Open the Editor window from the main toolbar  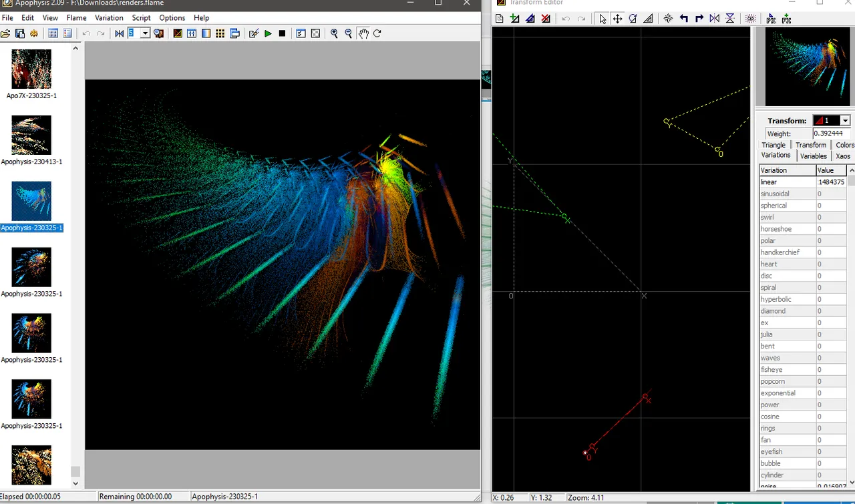pos(178,33)
